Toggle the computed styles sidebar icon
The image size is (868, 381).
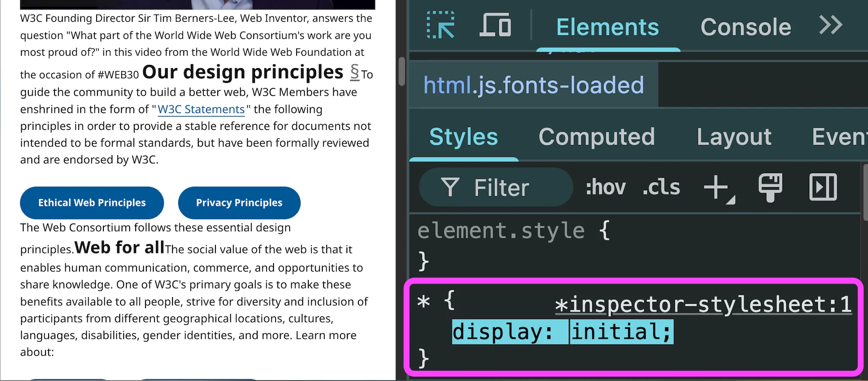pos(822,187)
